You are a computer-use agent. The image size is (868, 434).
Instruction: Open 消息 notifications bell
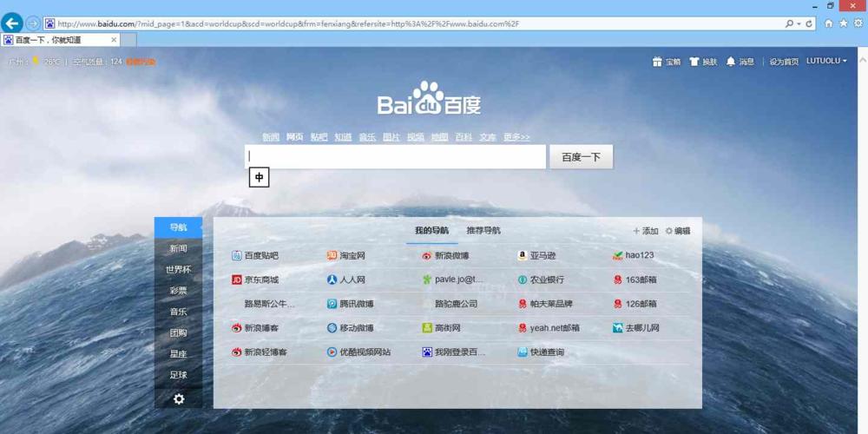click(x=740, y=62)
